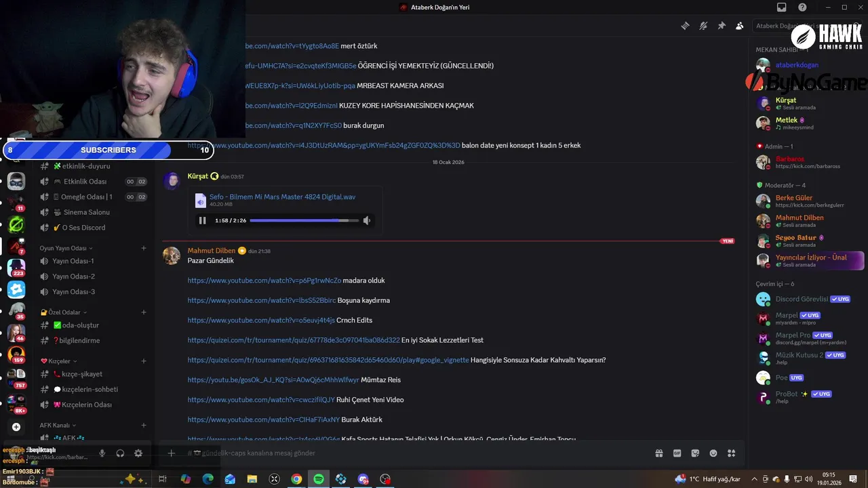
Task: Open Microsoft Edge from the taskbar
Action: tap(208, 479)
